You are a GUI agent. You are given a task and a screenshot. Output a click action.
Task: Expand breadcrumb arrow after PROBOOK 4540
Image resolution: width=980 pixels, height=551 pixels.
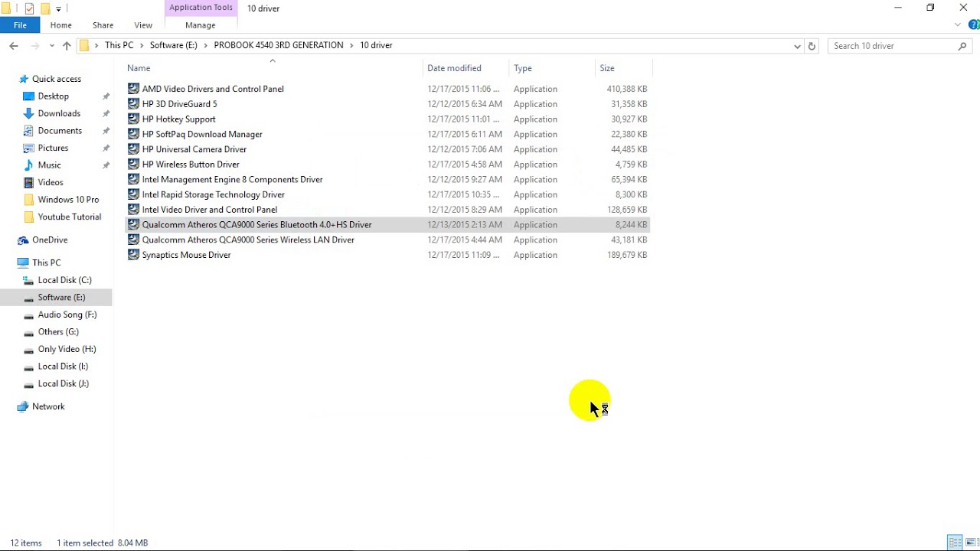[x=351, y=46]
